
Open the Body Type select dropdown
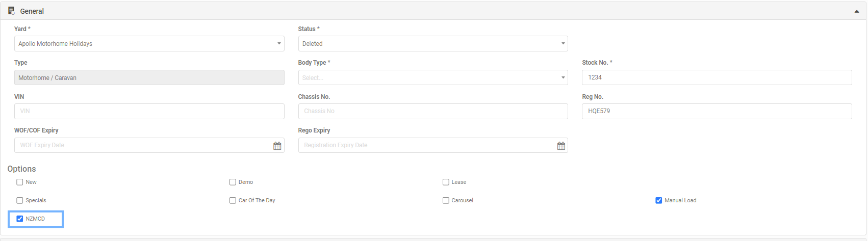coord(433,77)
